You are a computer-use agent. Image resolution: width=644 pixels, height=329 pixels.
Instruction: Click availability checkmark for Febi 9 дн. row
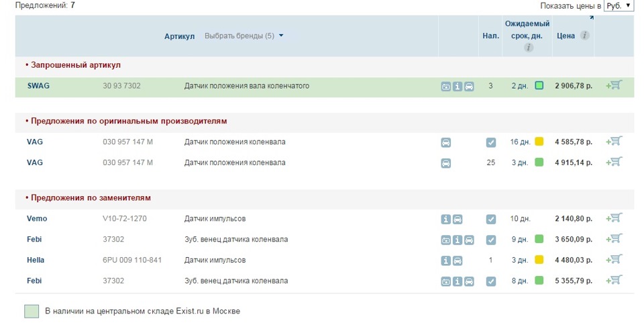(491, 240)
